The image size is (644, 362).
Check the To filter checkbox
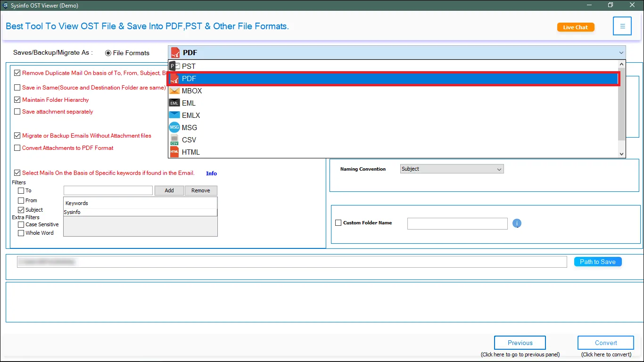point(21,191)
